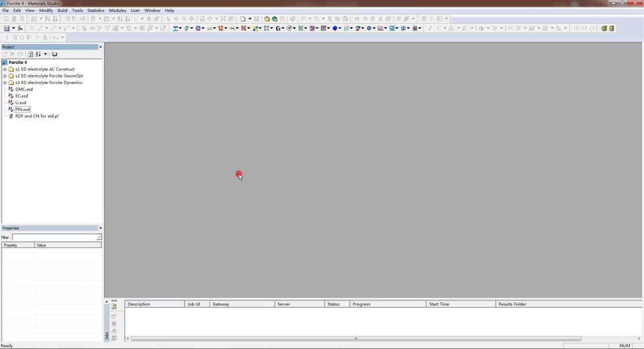
Task: Click the blue-yellow spheres module icon
Action: [255, 28]
